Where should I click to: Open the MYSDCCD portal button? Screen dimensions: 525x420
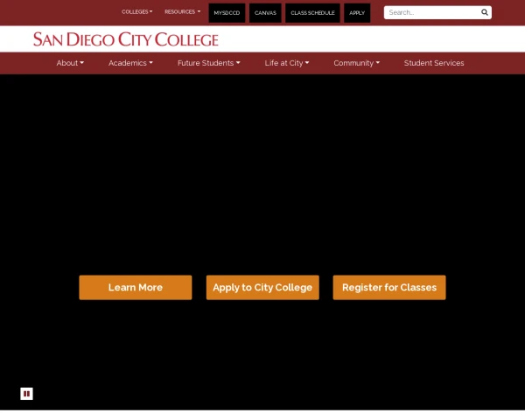coord(227,13)
